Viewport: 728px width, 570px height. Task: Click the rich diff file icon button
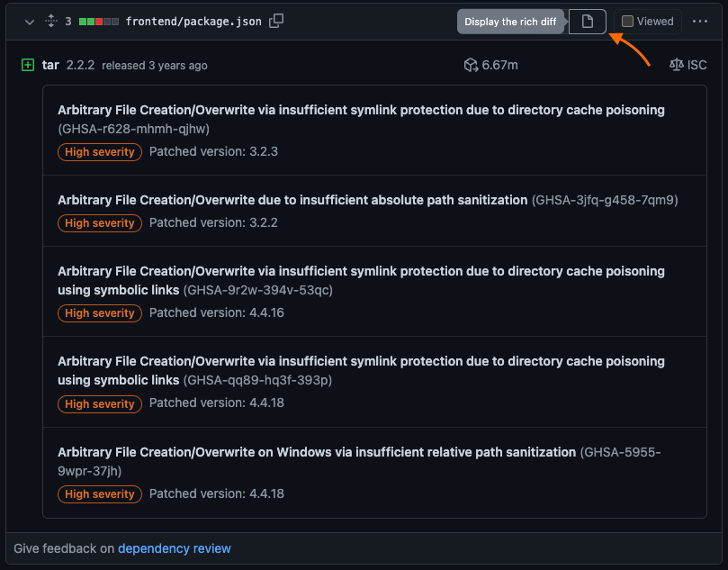coord(588,22)
